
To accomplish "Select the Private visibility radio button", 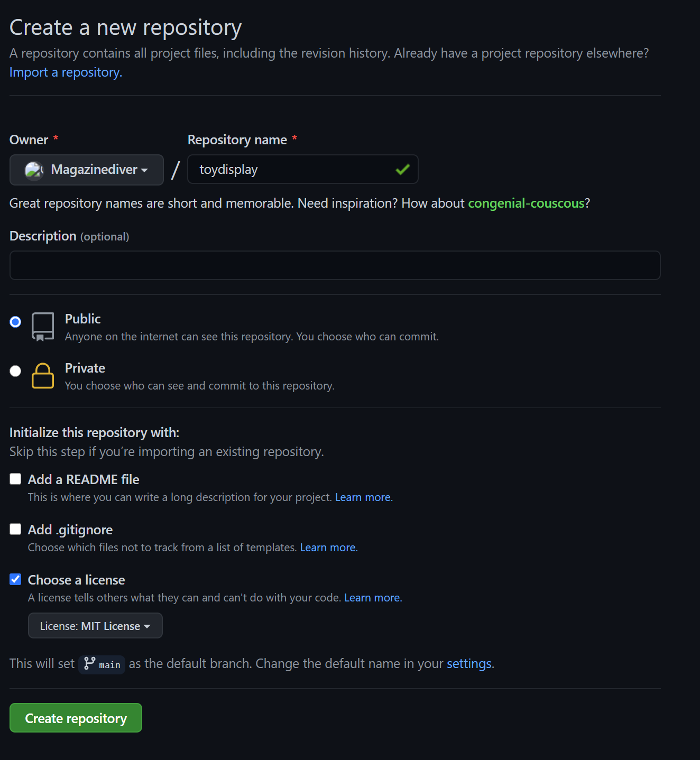I will (x=15, y=371).
